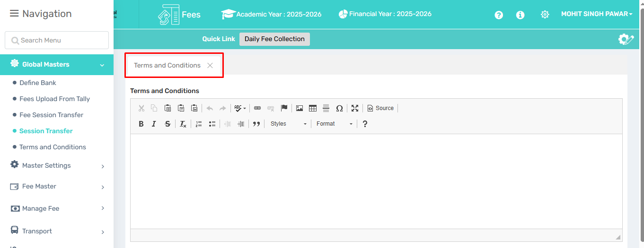Screen dimensions: 644x248
Task: Click the Copy icon in editor toolbar
Action: tap(154, 108)
